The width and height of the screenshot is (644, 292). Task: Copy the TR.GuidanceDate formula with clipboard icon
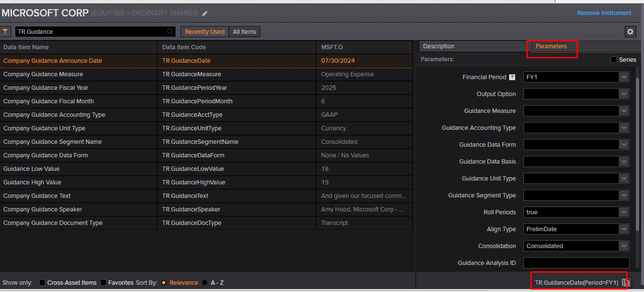point(626,283)
